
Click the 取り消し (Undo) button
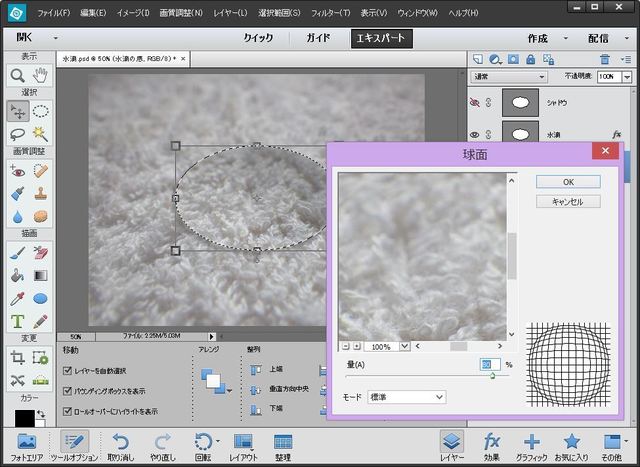[120, 445]
